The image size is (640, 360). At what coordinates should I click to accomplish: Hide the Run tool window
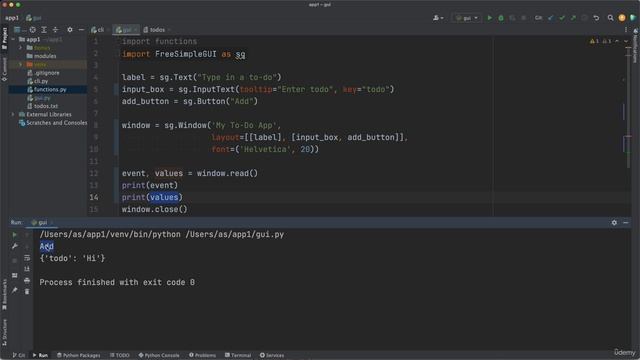(626, 223)
